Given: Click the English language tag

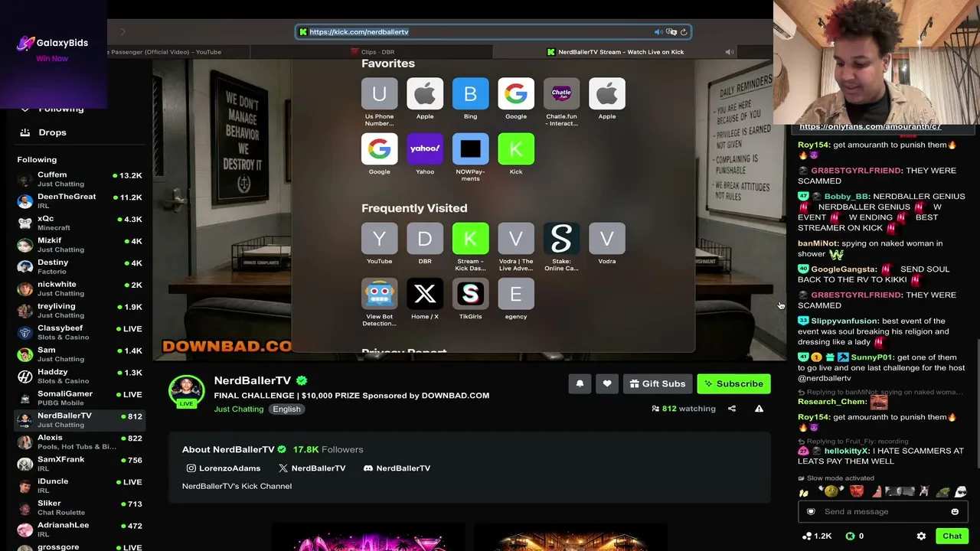Looking at the screenshot, I should point(286,409).
